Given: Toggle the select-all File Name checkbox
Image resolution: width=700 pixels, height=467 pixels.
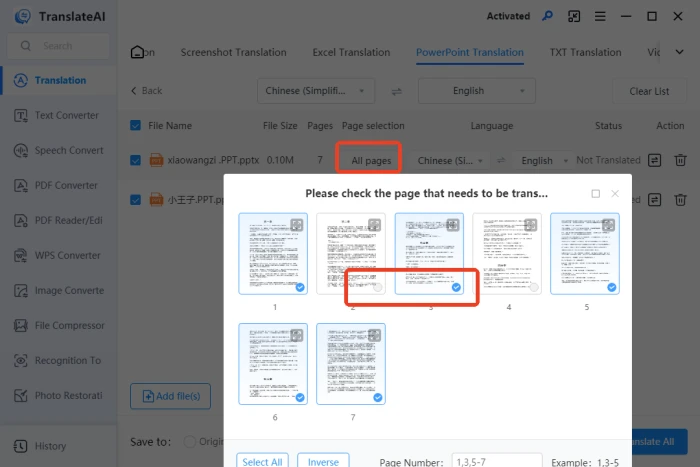Looking at the screenshot, I should pos(135,125).
